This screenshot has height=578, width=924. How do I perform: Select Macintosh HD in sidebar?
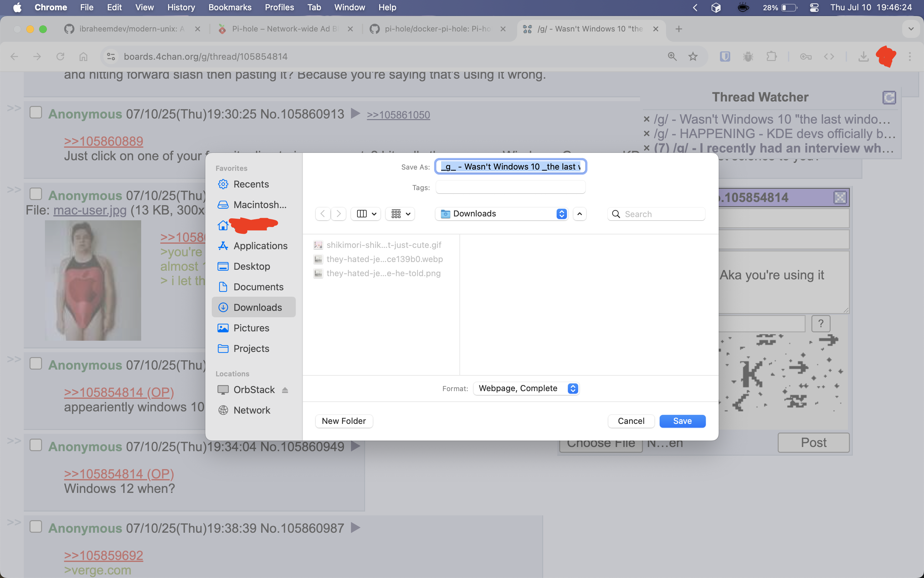tap(253, 205)
